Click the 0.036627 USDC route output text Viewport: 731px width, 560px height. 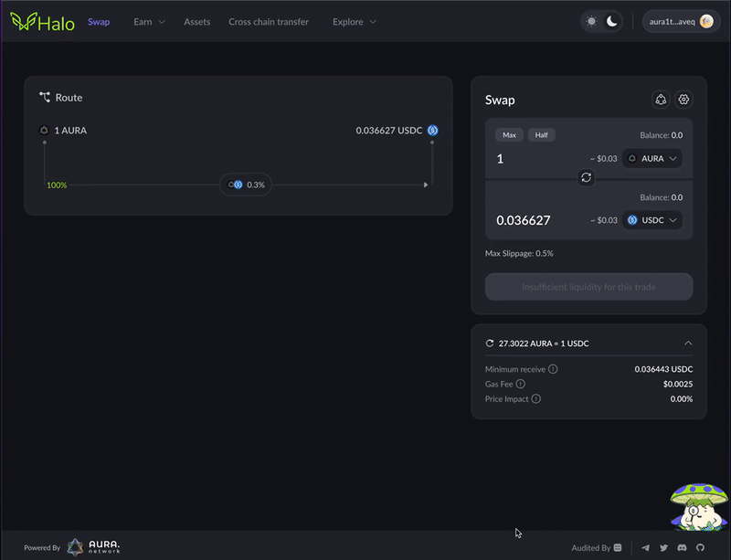pos(389,131)
